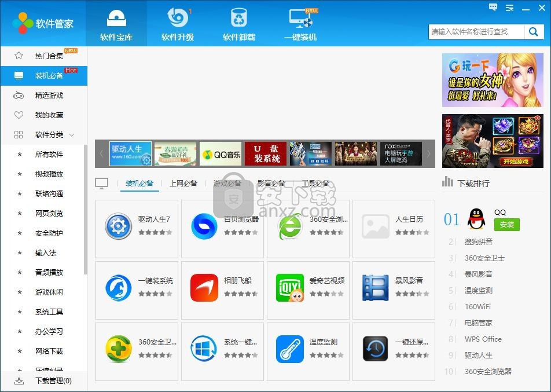The width and height of the screenshot is (551, 392).
Task: Click the 软件管家 colorful logo
Action: click(23, 23)
